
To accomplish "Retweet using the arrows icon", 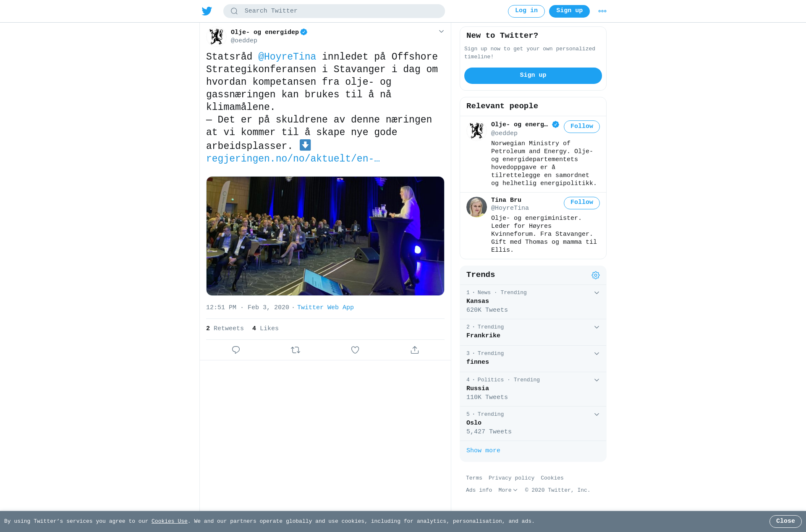I will tap(296, 350).
